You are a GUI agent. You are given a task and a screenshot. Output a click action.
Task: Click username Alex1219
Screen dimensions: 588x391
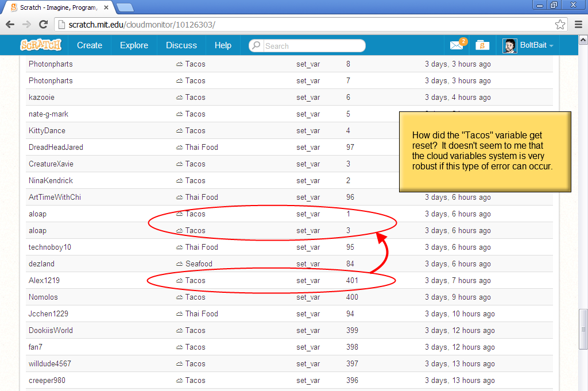click(44, 280)
